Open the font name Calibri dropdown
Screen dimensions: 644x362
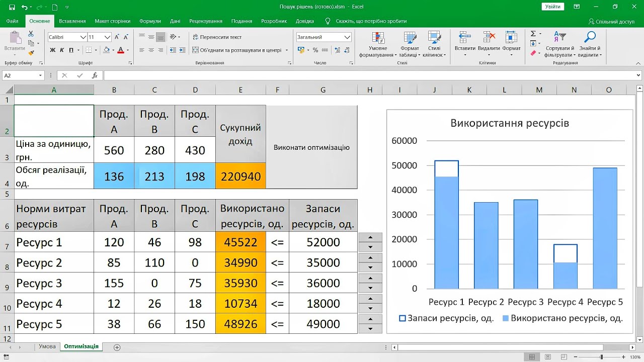(83, 37)
